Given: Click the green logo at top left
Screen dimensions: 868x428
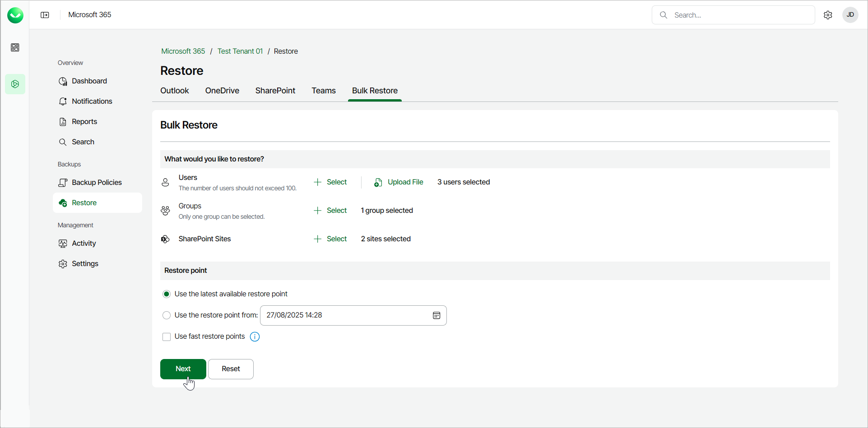Looking at the screenshot, I should pyautogui.click(x=15, y=15).
